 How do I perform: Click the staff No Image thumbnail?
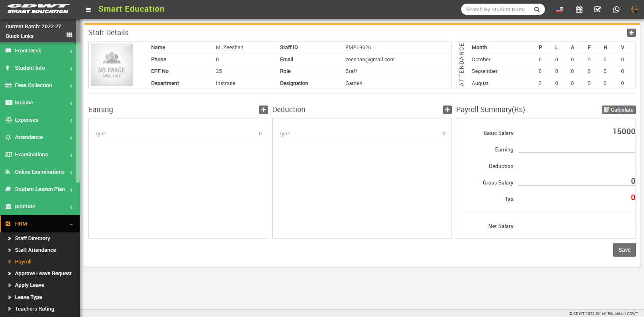tap(112, 64)
